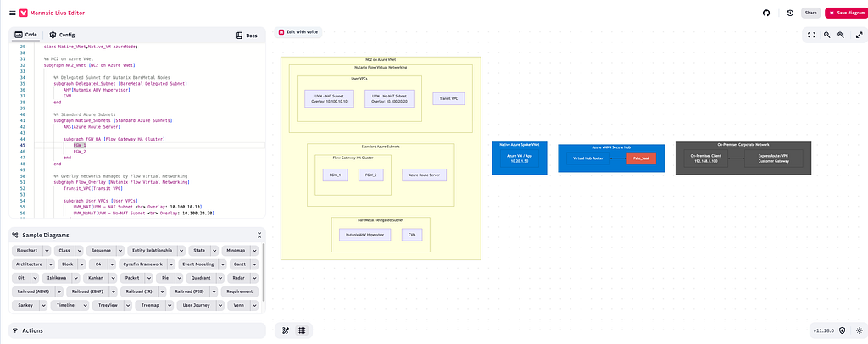This screenshot has height=344, width=868.
Task: Load the Flowchart sample
Action: coord(26,251)
